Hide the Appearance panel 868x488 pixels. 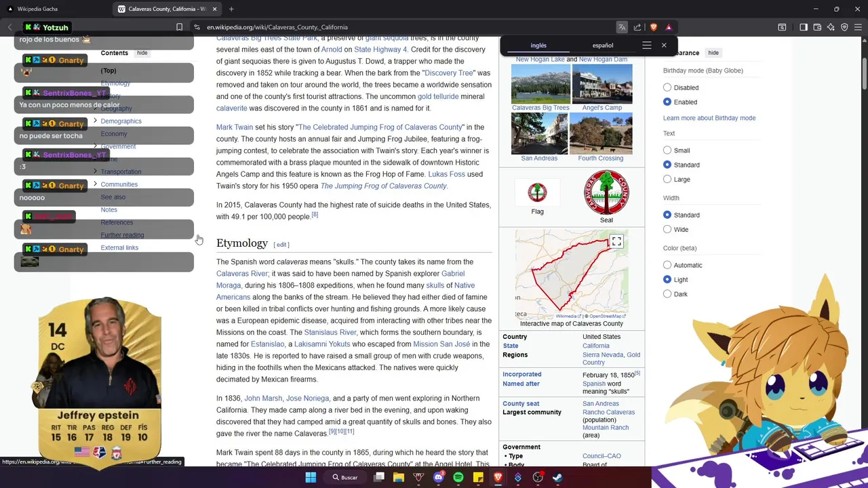pos(713,53)
